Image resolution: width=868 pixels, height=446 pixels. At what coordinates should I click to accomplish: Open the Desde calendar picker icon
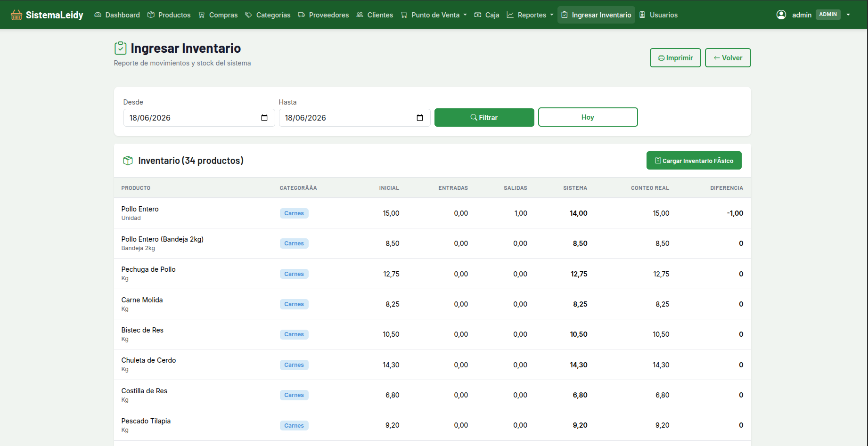pos(264,118)
